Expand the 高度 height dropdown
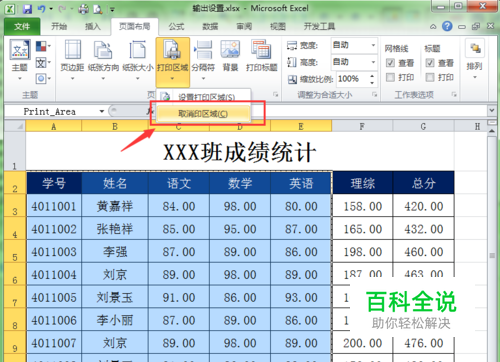This screenshot has height=362, width=500. (373, 62)
